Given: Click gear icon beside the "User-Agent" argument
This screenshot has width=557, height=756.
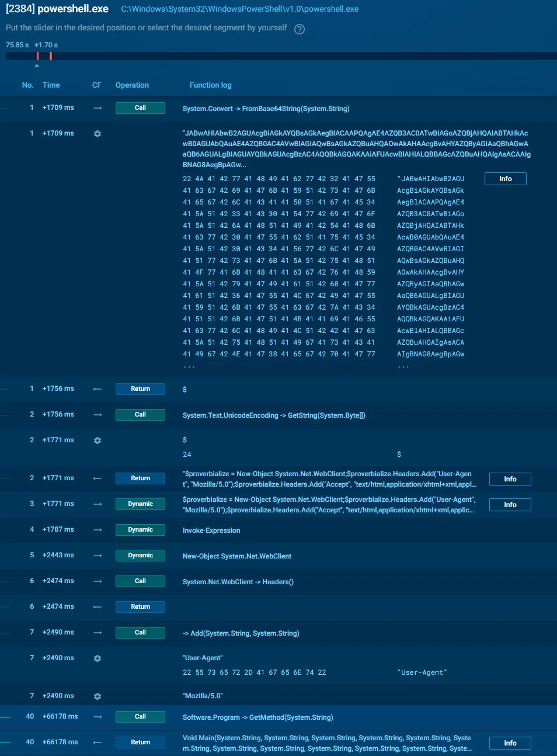Looking at the screenshot, I should coord(98,658).
